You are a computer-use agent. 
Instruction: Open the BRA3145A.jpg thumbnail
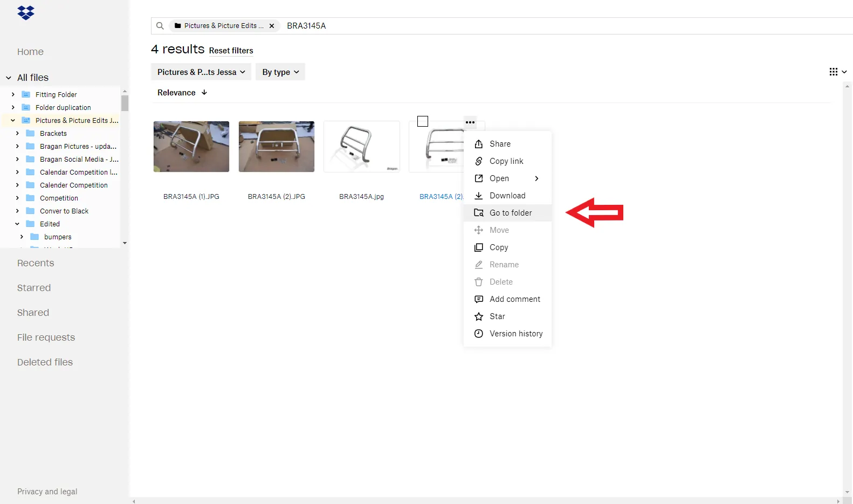[x=362, y=147]
